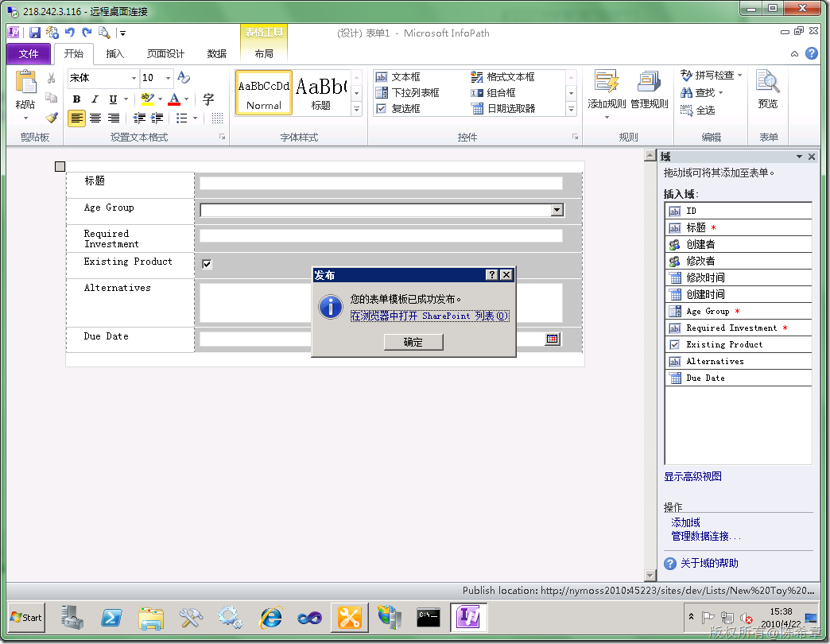Open the font name dropdown 宋体

coord(134,79)
